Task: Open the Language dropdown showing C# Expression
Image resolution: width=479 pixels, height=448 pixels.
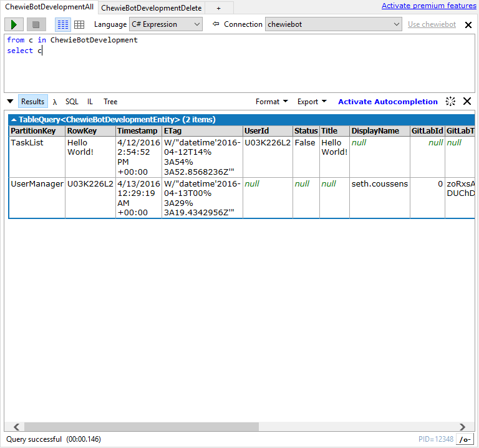Action: [165, 24]
